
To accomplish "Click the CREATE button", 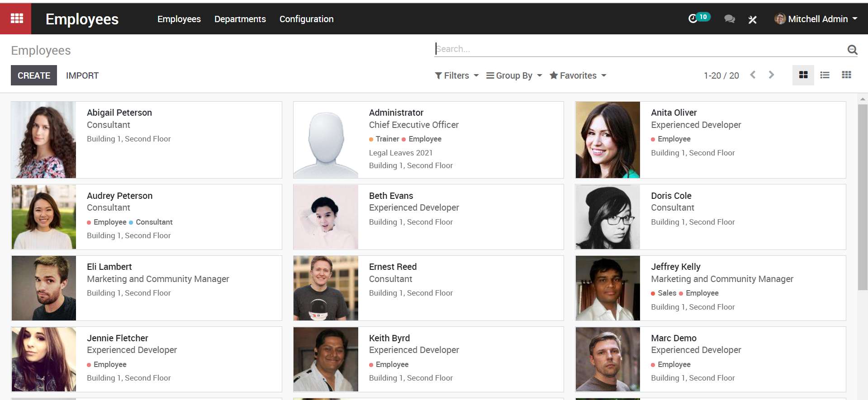I will (x=34, y=75).
